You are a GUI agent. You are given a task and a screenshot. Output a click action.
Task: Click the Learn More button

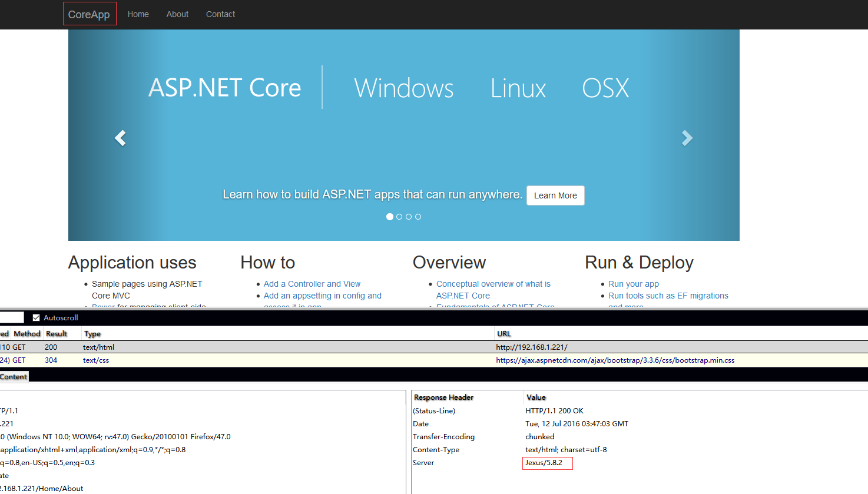[x=555, y=195]
